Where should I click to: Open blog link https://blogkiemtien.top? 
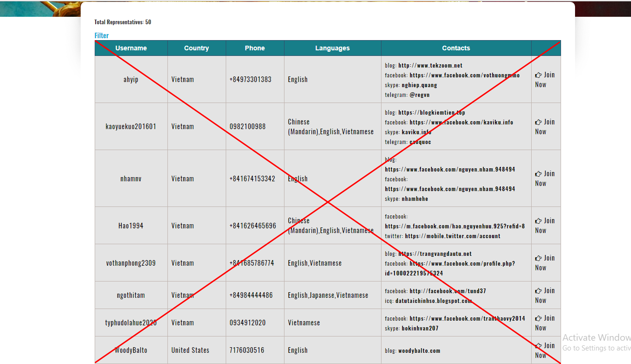tap(431, 113)
